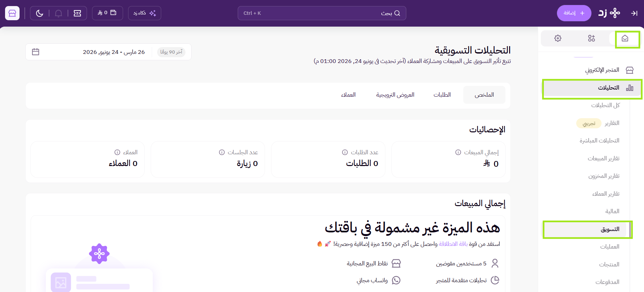Image resolution: width=644 pixels, height=292 pixels.
Task: Open المدفوعات in sidebar
Action: click(607, 282)
